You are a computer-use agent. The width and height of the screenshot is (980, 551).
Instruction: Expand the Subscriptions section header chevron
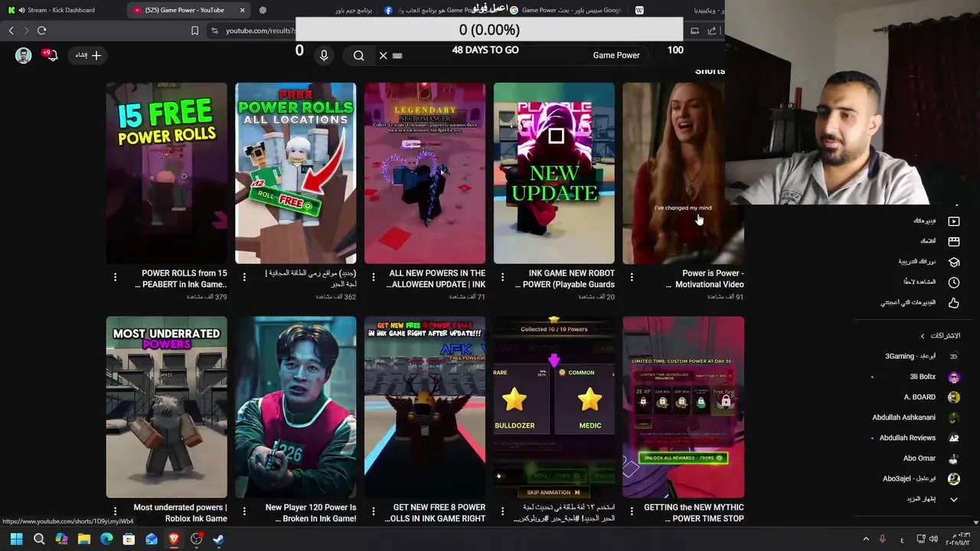coord(923,336)
